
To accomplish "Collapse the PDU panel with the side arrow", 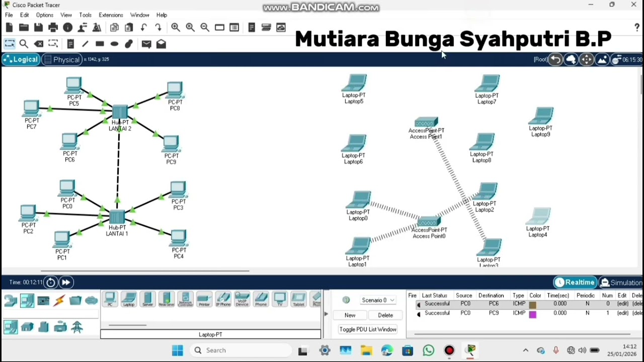I will pos(326,314).
